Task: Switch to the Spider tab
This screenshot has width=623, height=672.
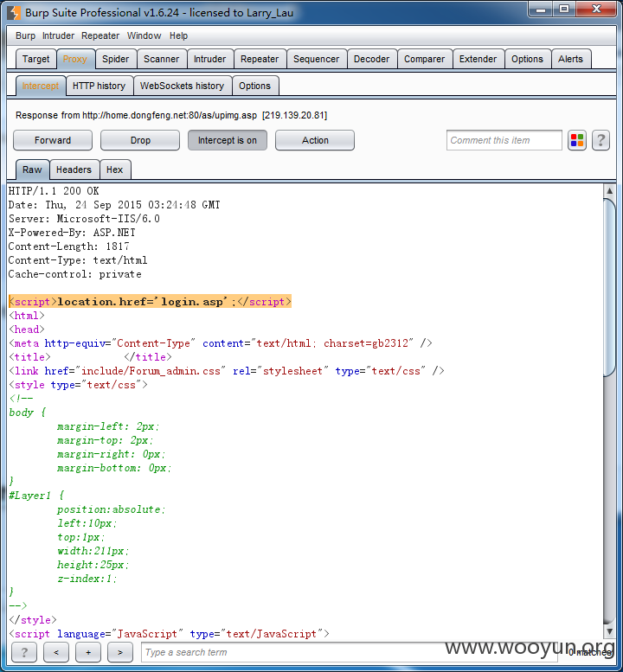Action: pos(115,59)
